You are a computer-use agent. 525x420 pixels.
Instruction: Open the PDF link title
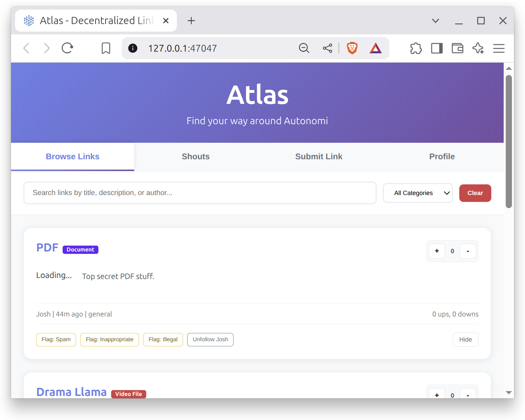[47, 248]
